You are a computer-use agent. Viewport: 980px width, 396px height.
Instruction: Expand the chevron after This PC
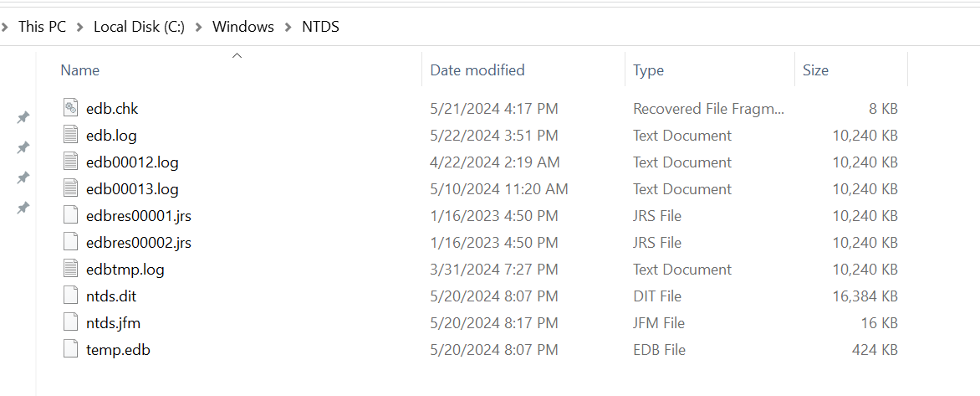coord(80,27)
